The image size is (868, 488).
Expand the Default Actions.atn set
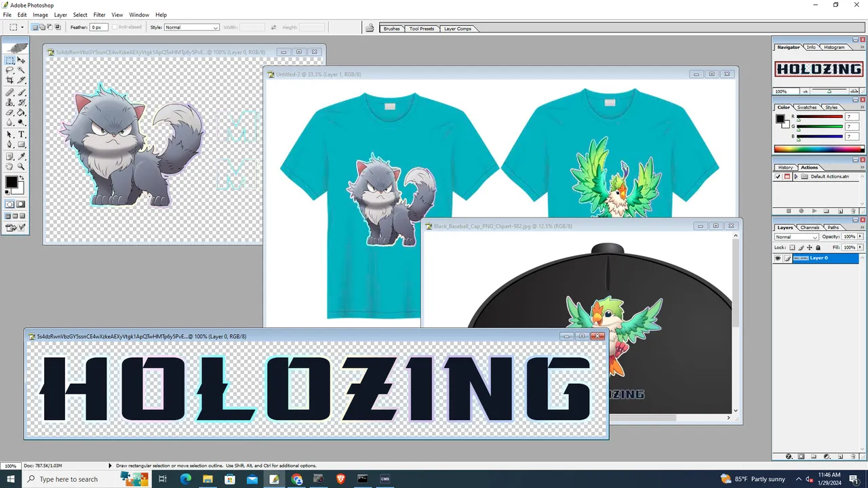click(x=795, y=176)
